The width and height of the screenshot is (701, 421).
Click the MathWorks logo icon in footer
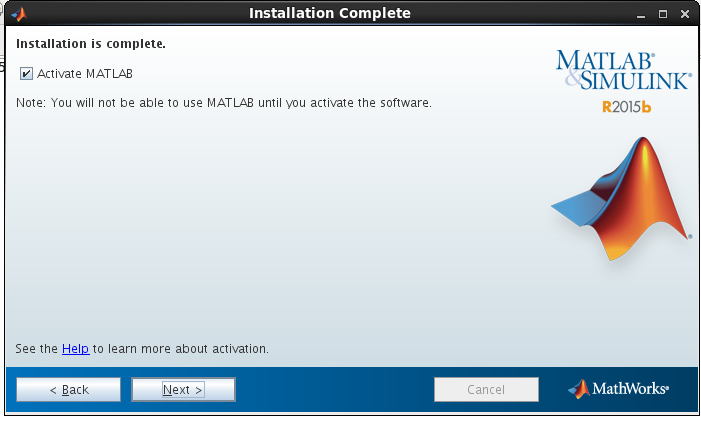(x=579, y=389)
